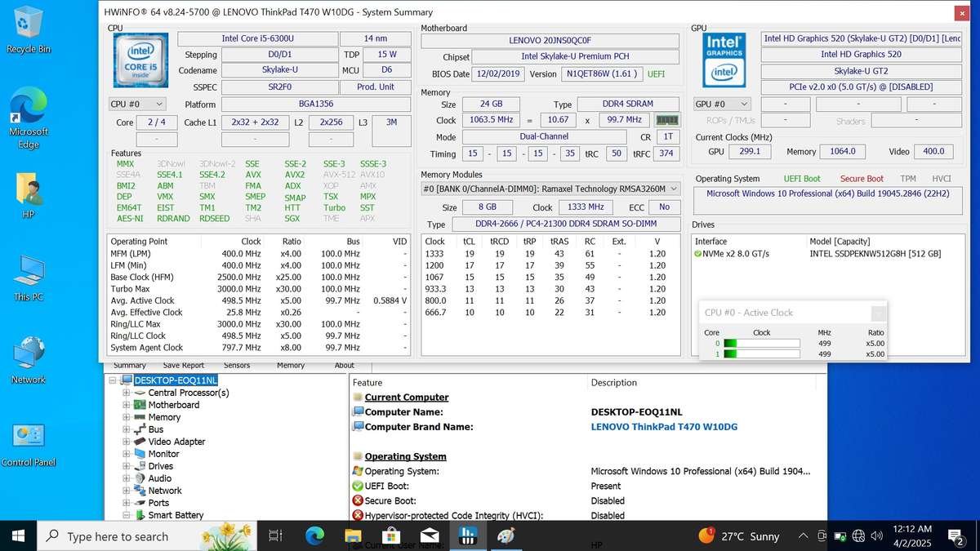The height and width of the screenshot is (551, 980).
Task: Expand the Central Processor(s) tree node
Action: click(127, 393)
